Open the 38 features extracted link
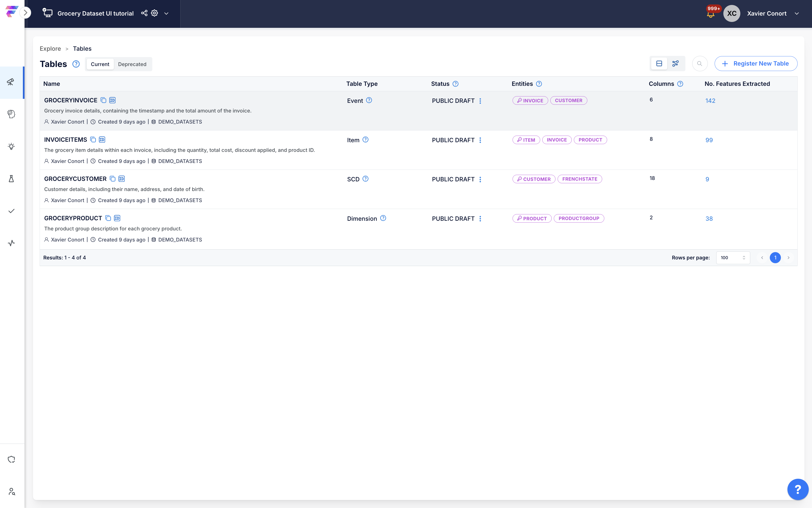Viewport: 812px width, 508px height. tap(708, 219)
